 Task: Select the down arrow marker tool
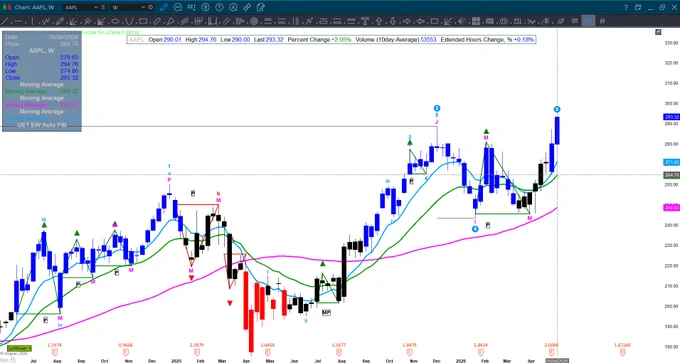393,21
